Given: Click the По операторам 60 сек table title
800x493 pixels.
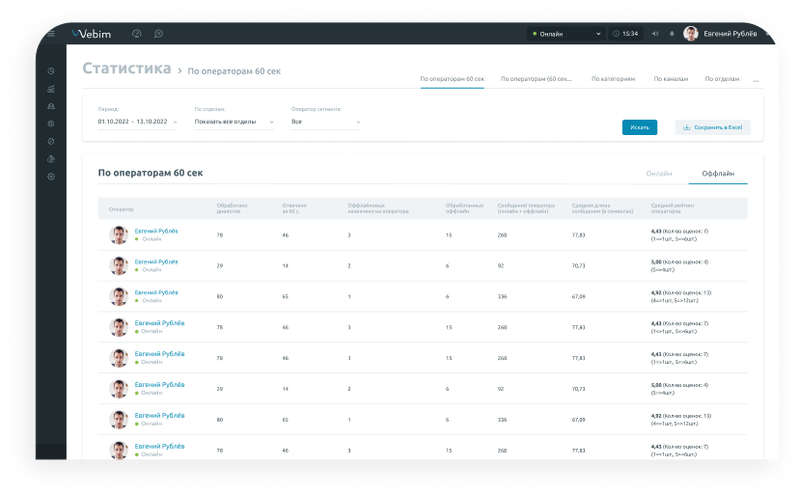Looking at the screenshot, I should [x=150, y=173].
